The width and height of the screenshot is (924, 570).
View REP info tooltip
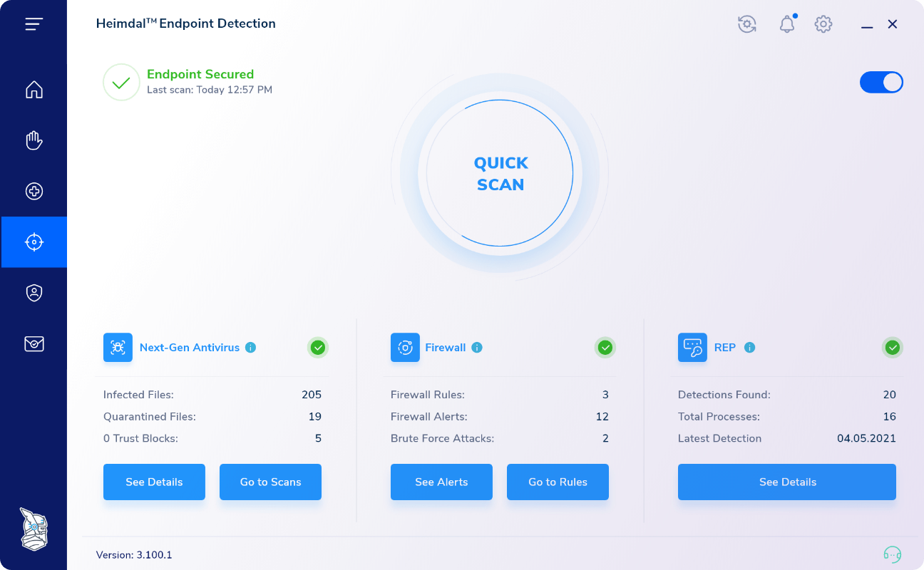coord(749,348)
